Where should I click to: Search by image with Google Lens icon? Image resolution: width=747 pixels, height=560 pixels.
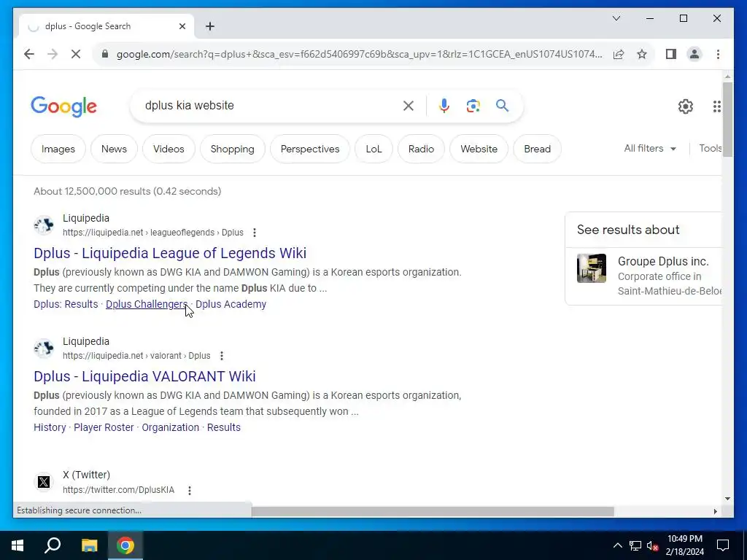click(x=473, y=106)
